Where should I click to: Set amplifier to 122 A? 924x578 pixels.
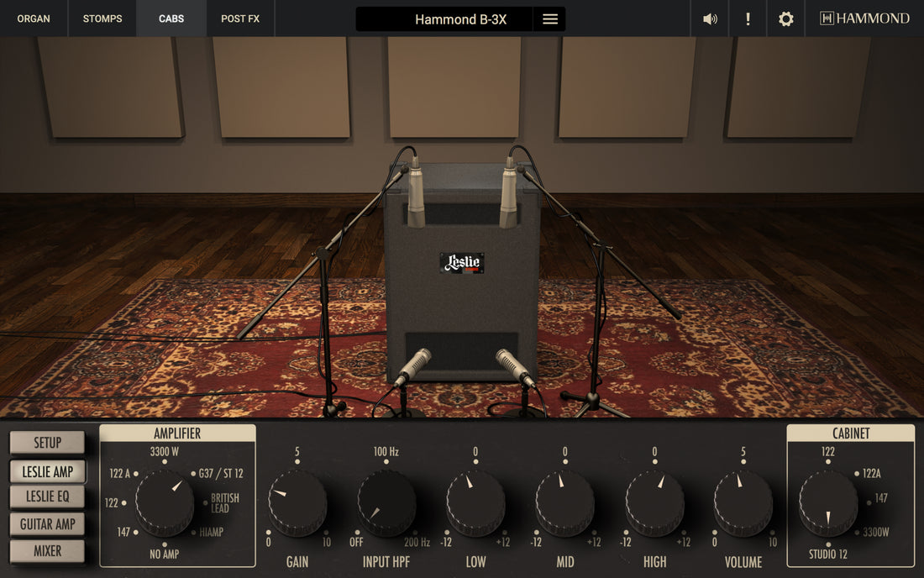pyautogui.click(x=119, y=473)
